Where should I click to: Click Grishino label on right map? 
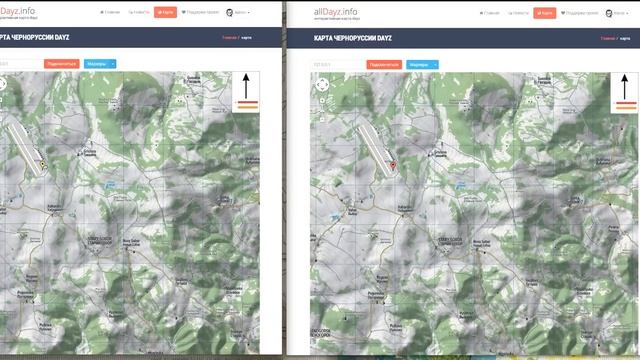[440, 153]
